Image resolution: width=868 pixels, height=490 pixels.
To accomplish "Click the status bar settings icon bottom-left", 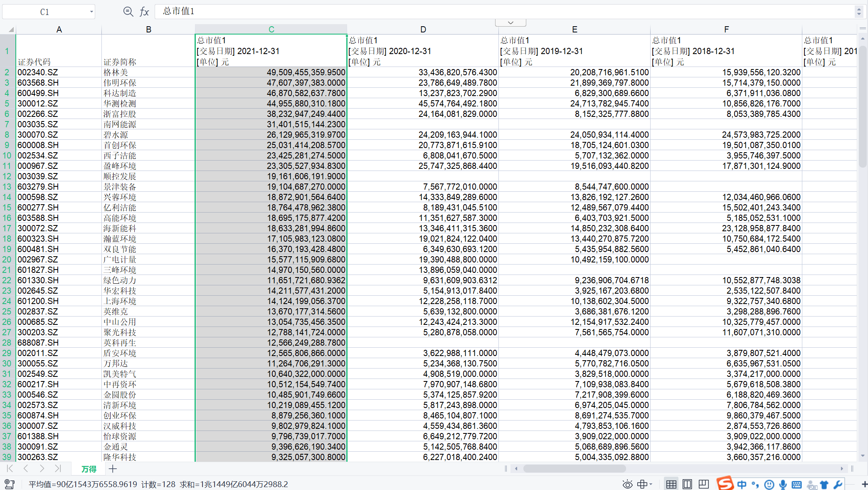I will [9, 484].
